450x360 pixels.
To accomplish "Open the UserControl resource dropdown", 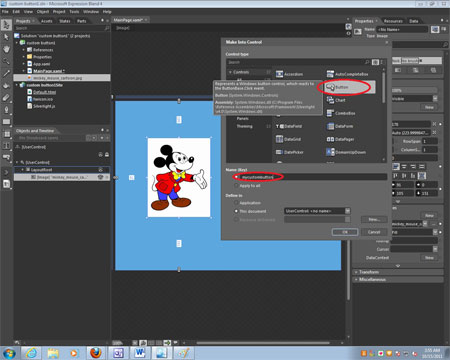I will click(x=348, y=211).
